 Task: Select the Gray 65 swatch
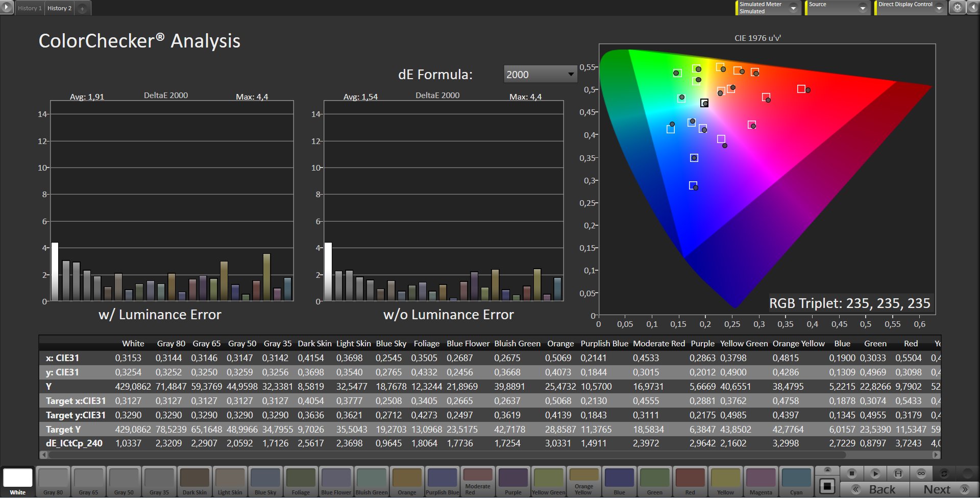[x=88, y=481]
